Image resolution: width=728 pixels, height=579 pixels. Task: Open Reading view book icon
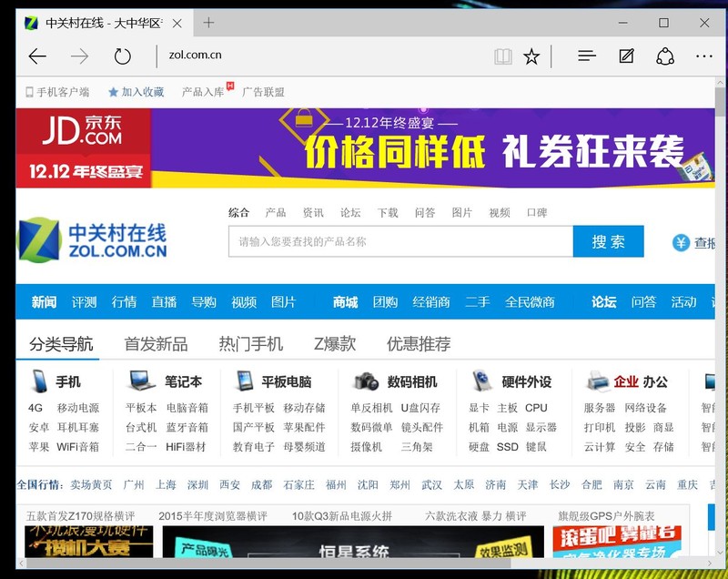pyautogui.click(x=503, y=56)
